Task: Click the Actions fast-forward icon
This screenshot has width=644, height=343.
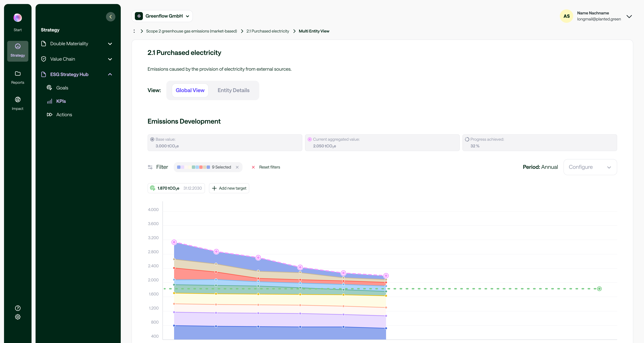Action: (x=49, y=115)
